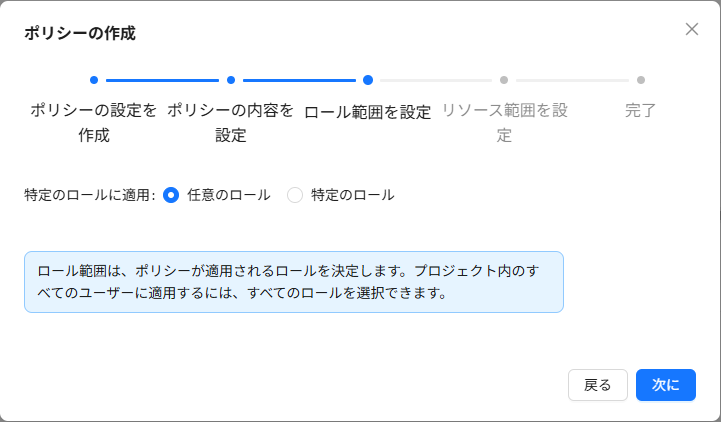Viewport: 721px width, 422px height.
Task: Click the grey final step dot
Action: point(641,80)
